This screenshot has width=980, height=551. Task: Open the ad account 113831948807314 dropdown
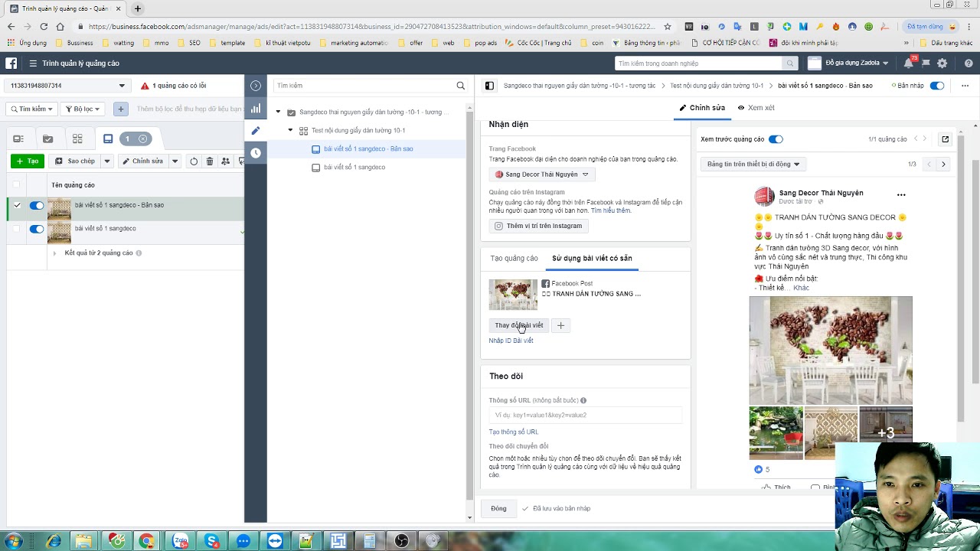point(68,86)
